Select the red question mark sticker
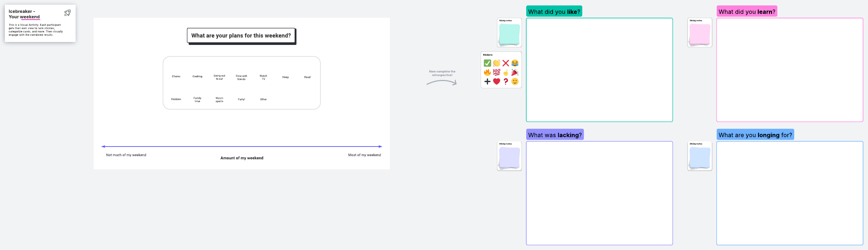 click(x=506, y=81)
